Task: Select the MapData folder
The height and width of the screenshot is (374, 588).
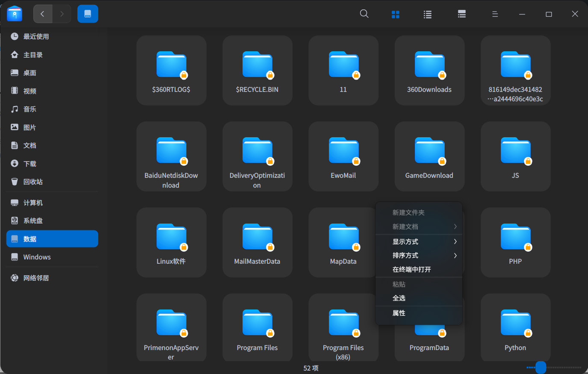Action: click(x=342, y=242)
